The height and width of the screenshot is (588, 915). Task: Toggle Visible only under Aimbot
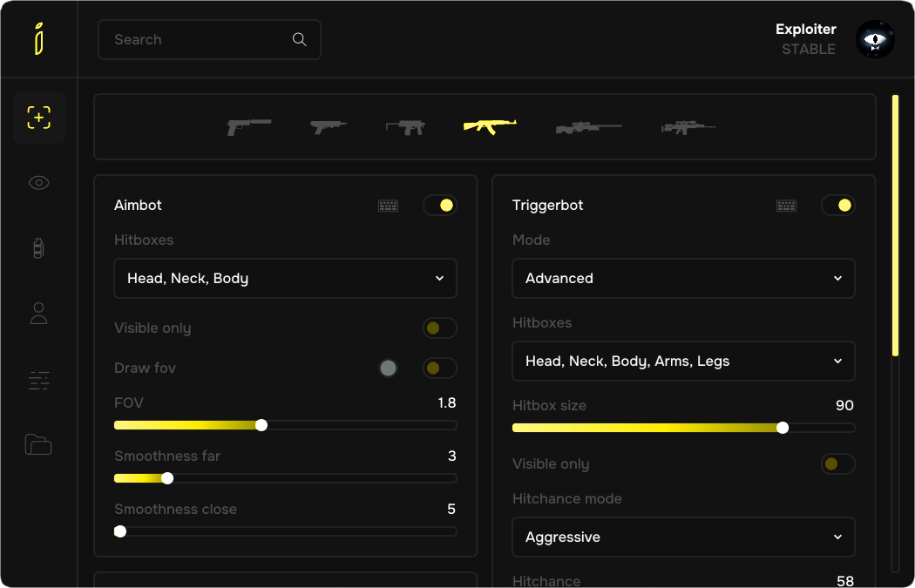[x=439, y=328]
